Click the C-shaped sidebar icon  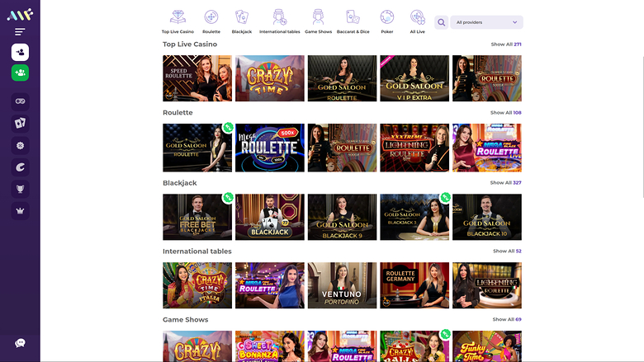pyautogui.click(x=20, y=167)
